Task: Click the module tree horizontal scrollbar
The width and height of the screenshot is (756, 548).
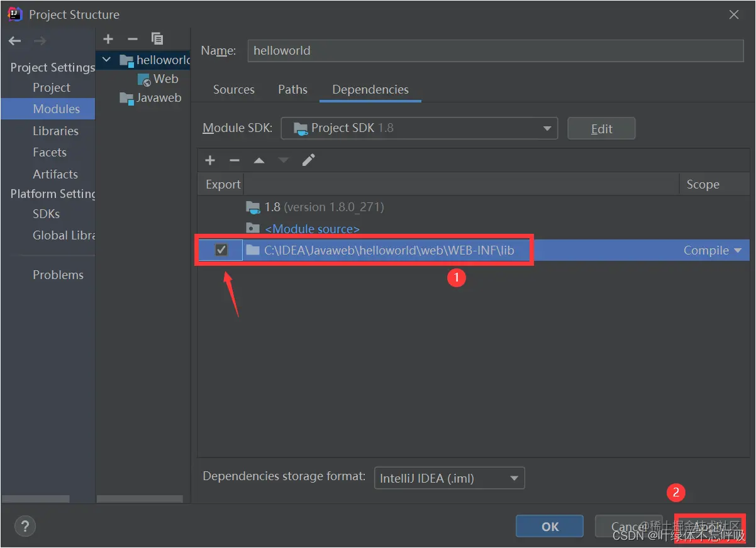Action: tap(140, 499)
